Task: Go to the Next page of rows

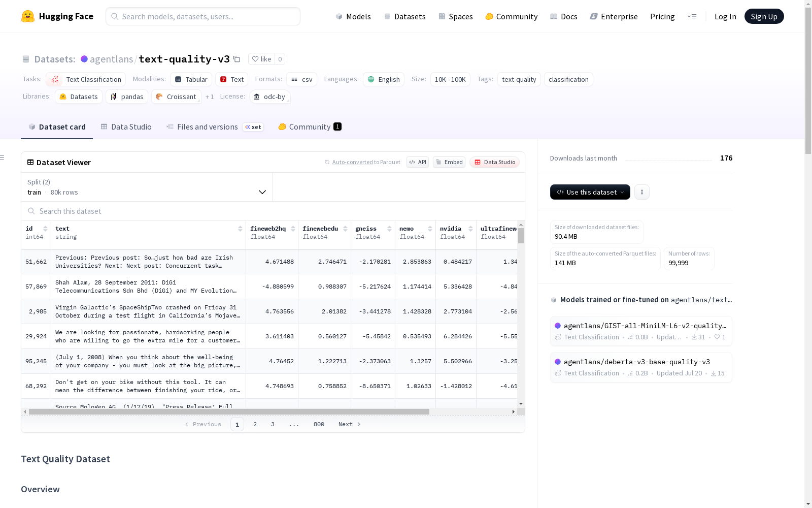Action: [x=349, y=424]
